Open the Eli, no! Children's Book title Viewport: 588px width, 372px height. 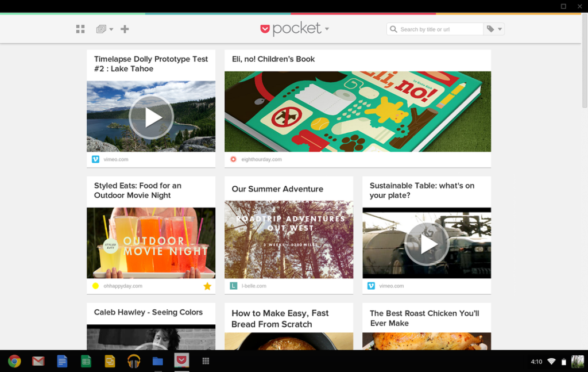(273, 59)
